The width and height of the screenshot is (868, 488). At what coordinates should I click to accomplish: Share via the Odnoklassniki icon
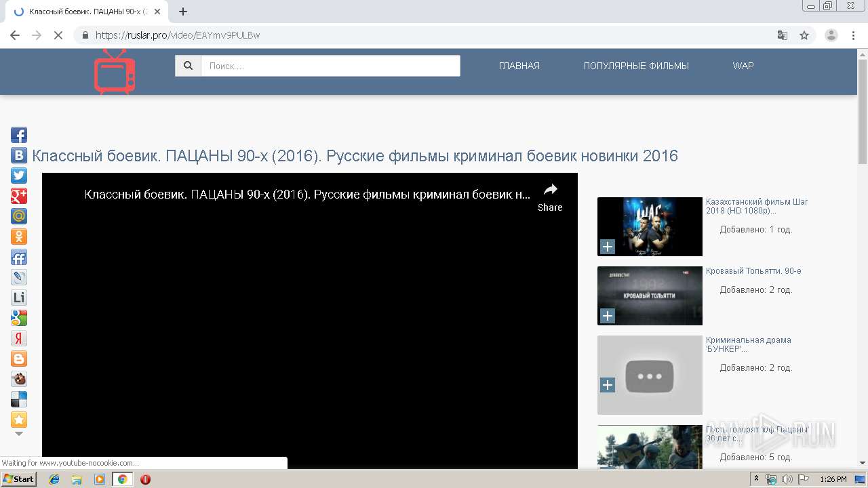19,237
